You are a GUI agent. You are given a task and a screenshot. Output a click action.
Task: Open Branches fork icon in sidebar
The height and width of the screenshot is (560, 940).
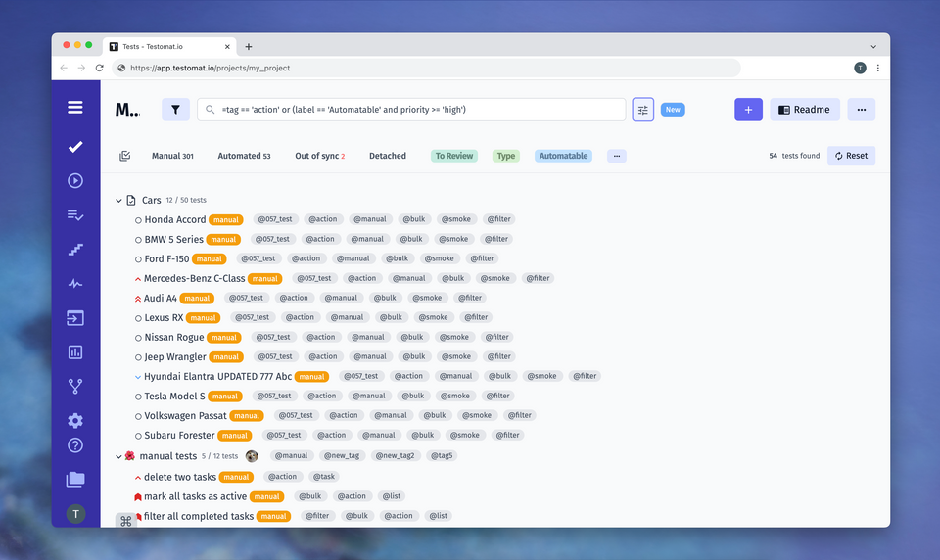pyautogui.click(x=75, y=386)
